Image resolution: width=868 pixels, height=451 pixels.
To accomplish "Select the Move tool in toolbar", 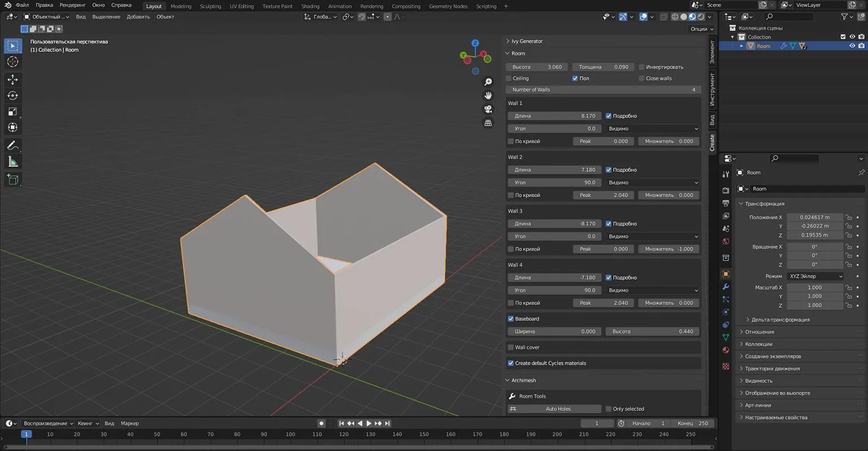I will 12,80.
